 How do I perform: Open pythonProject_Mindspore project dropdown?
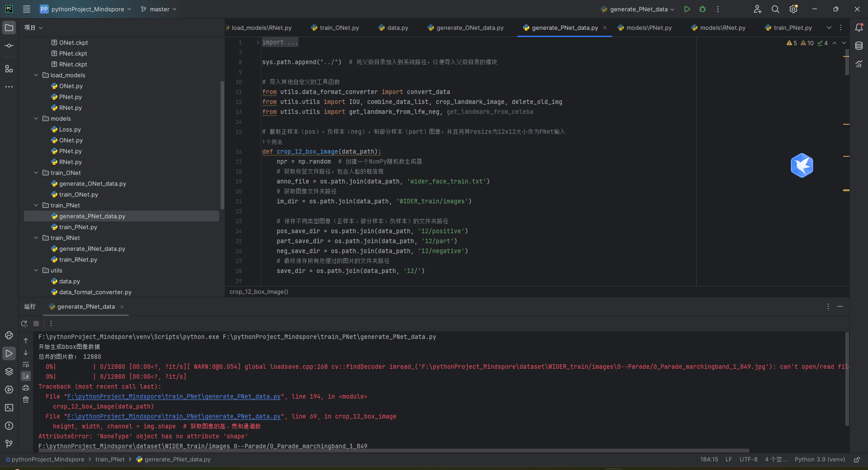click(x=86, y=9)
